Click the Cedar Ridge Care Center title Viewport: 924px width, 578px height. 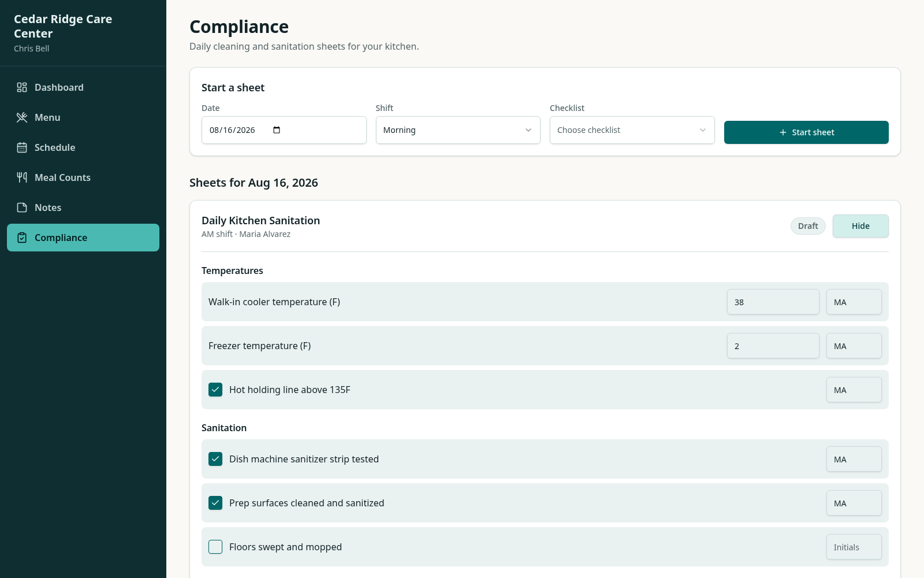coord(63,26)
